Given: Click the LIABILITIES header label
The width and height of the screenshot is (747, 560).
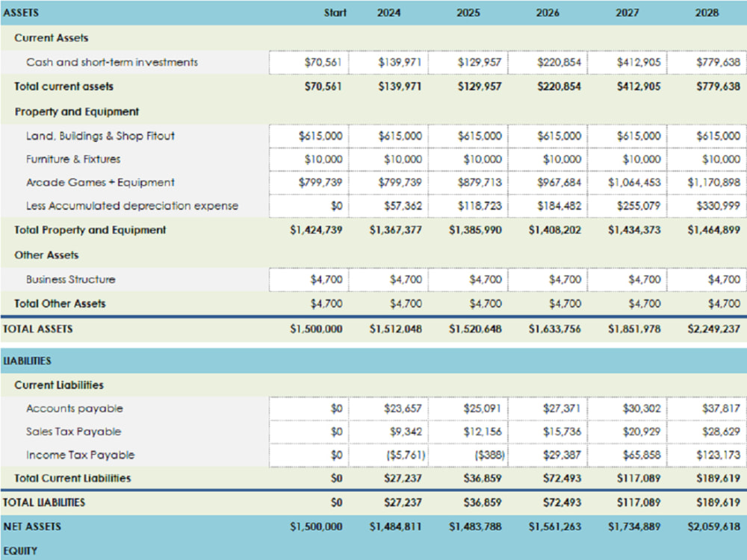Looking at the screenshot, I should tap(27, 361).
